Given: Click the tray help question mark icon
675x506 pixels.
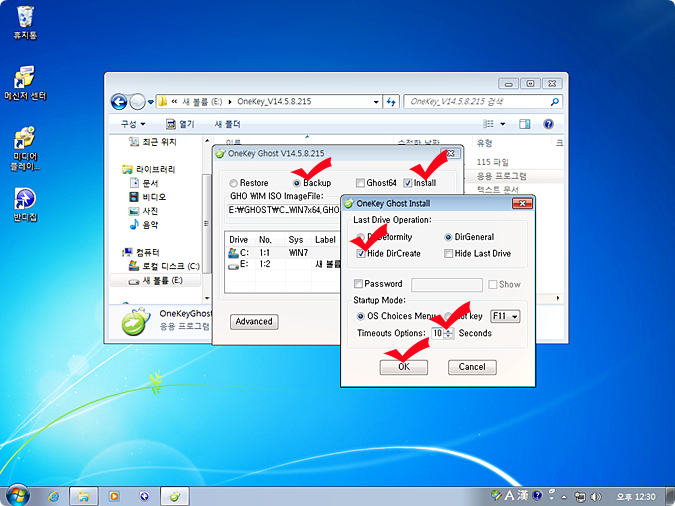Looking at the screenshot, I should coord(537,495).
